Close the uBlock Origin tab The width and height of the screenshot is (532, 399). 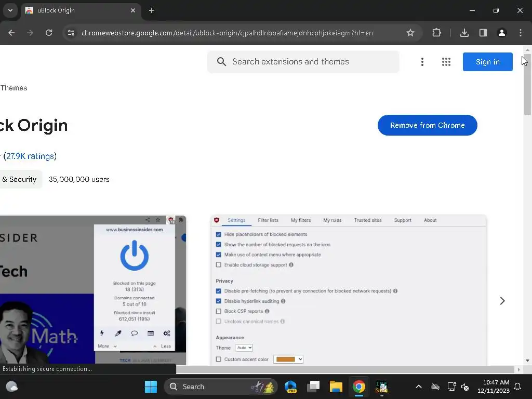pyautogui.click(x=133, y=10)
